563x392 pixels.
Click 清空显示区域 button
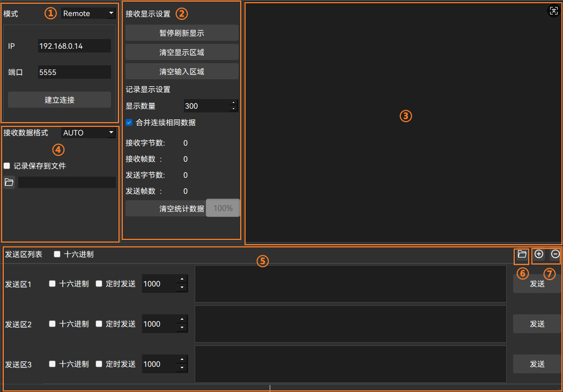182,52
